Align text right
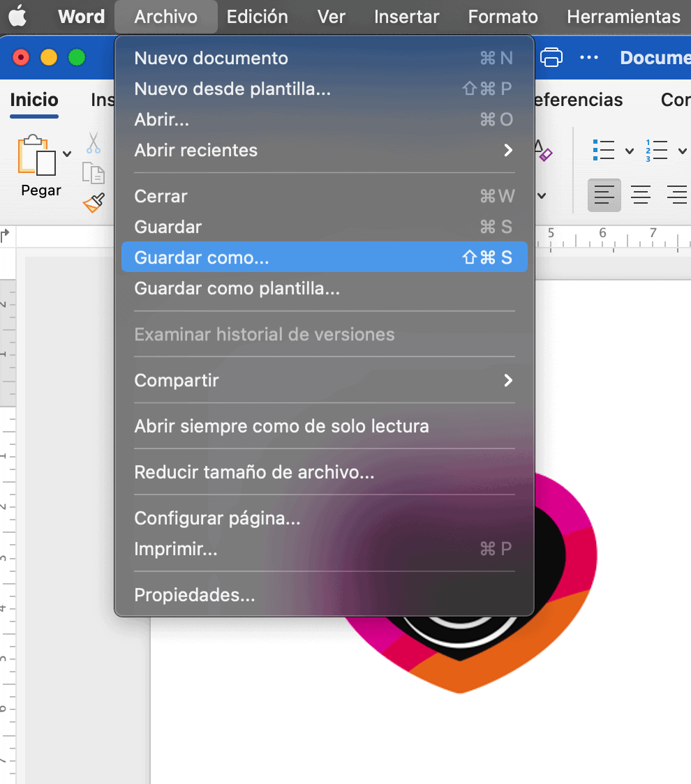The image size is (691, 784). (x=677, y=195)
